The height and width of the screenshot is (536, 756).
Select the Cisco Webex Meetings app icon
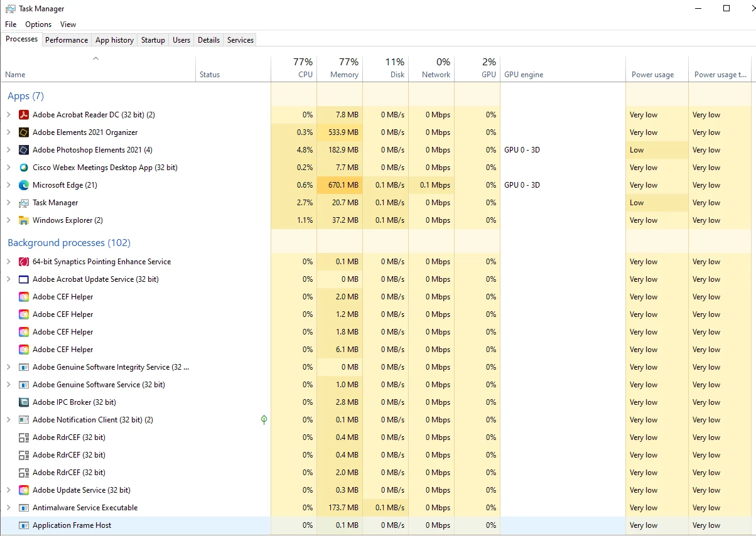[x=24, y=168]
